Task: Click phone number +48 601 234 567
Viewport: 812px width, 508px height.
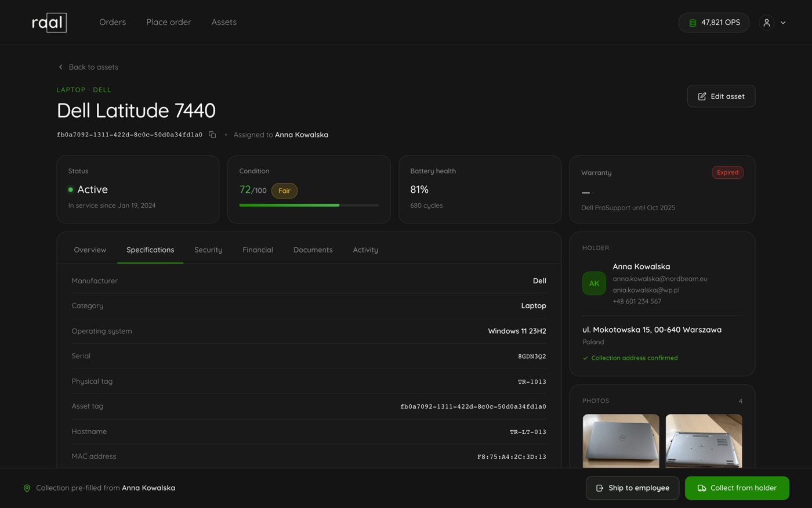Action: (637, 301)
